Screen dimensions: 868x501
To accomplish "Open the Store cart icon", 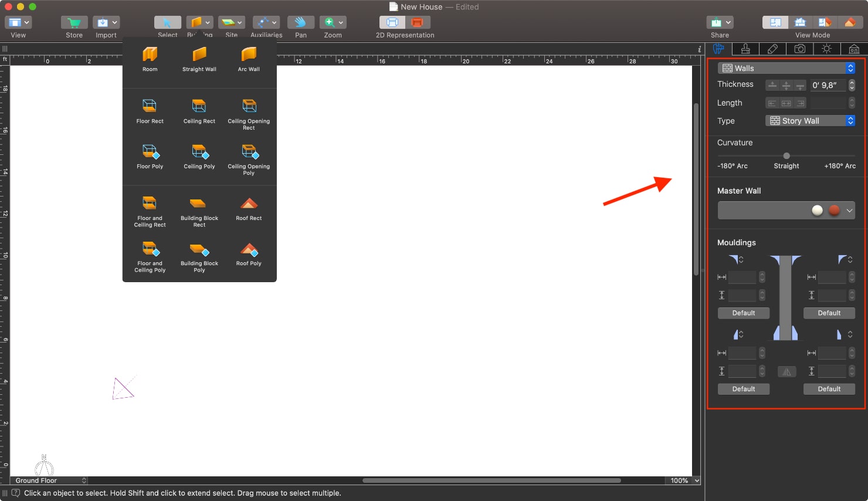I will (74, 22).
